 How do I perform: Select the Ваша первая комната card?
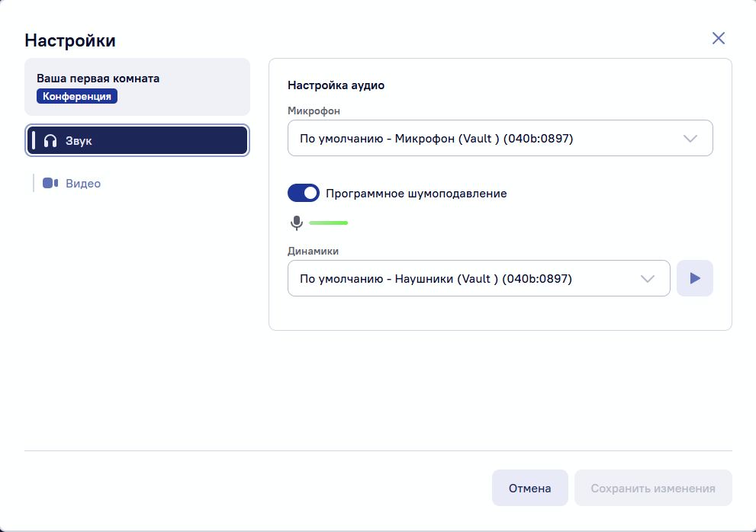pyautogui.click(x=137, y=87)
